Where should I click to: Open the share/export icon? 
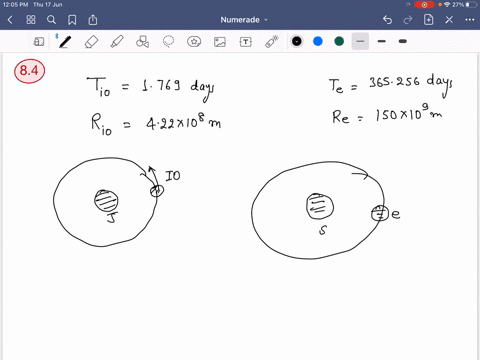pyautogui.click(x=93, y=20)
